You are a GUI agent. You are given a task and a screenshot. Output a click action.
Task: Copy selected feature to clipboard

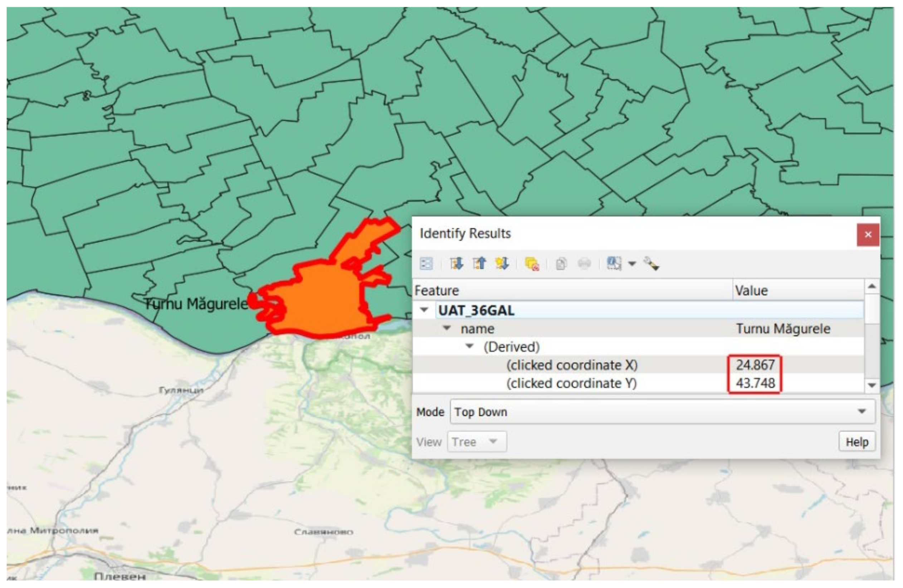point(561,264)
